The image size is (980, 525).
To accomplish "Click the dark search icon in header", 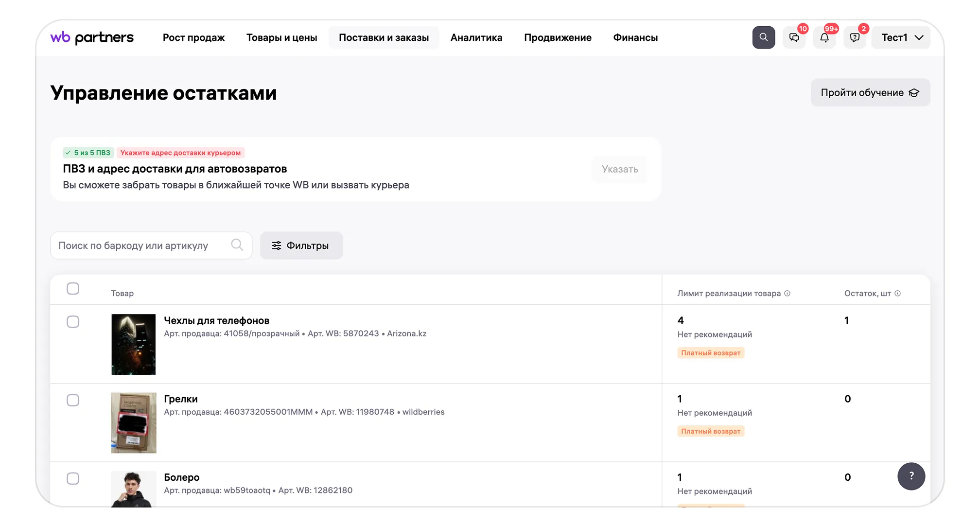I will point(763,37).
